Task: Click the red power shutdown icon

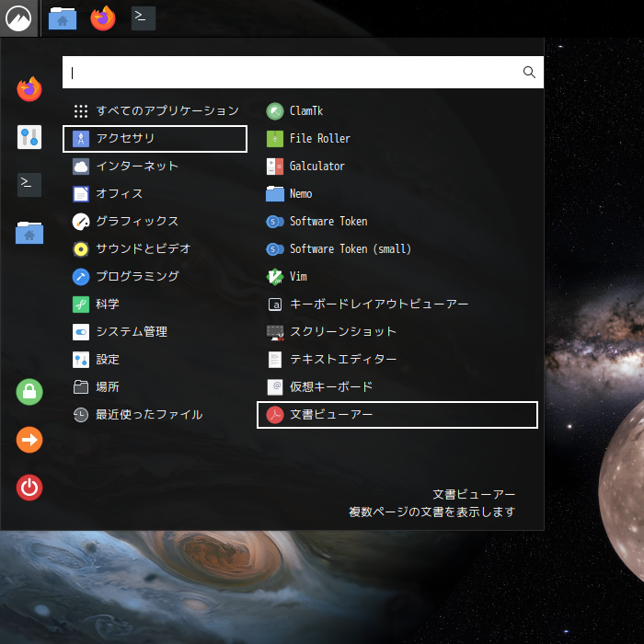Action: tap(29, 488)
